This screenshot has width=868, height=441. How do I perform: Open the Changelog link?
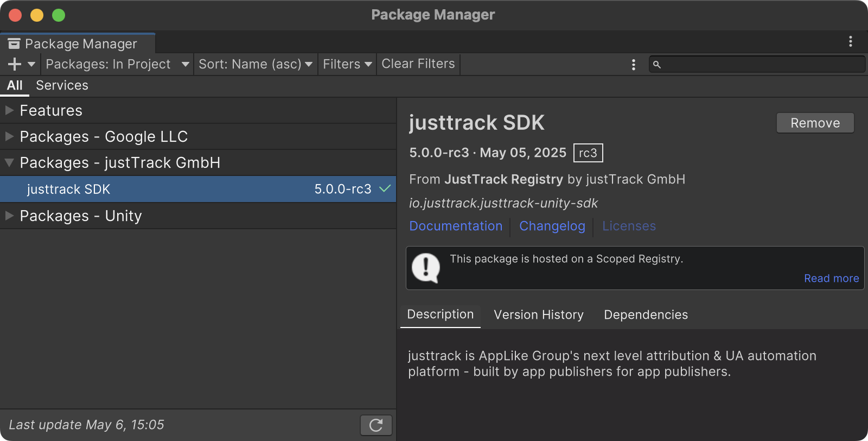pos(552,226)
